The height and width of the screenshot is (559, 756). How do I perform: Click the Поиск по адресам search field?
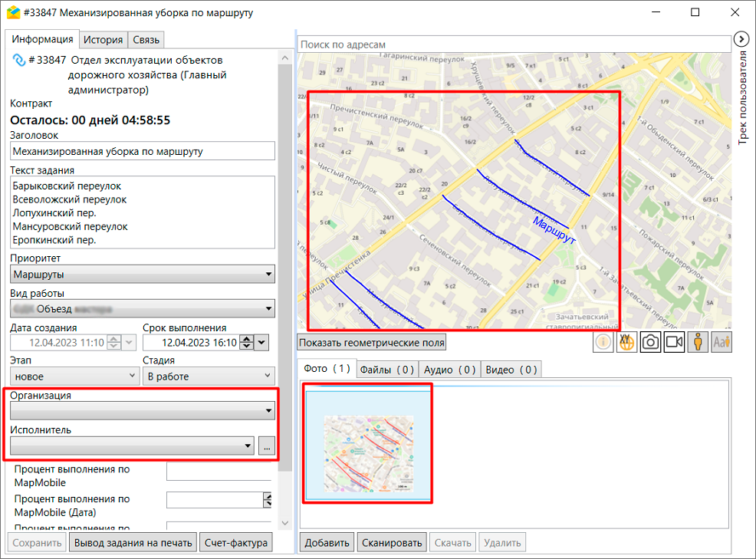click(x=514, y=44)
